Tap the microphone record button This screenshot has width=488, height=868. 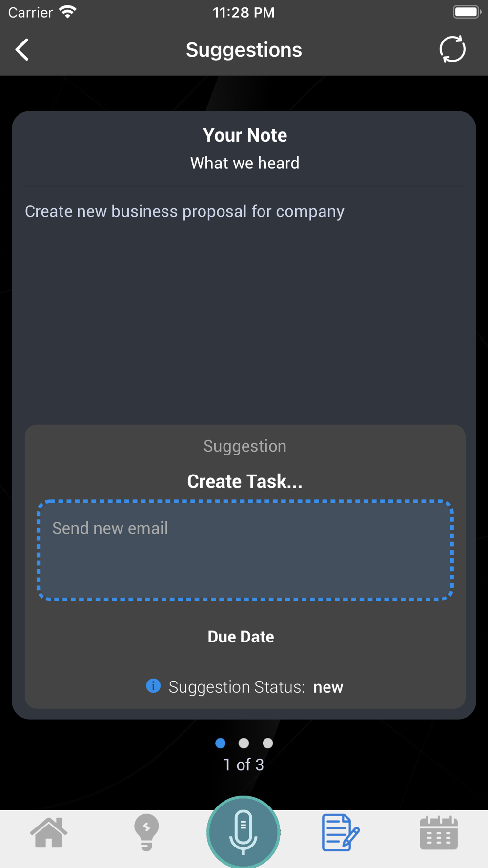pos(244,832)
